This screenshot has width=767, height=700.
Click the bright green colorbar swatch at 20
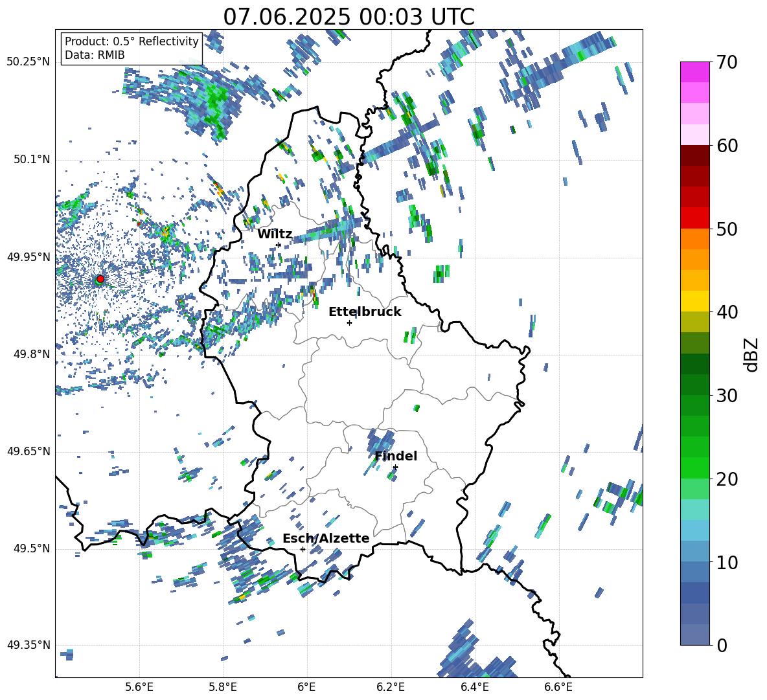[x=694, y=468]
